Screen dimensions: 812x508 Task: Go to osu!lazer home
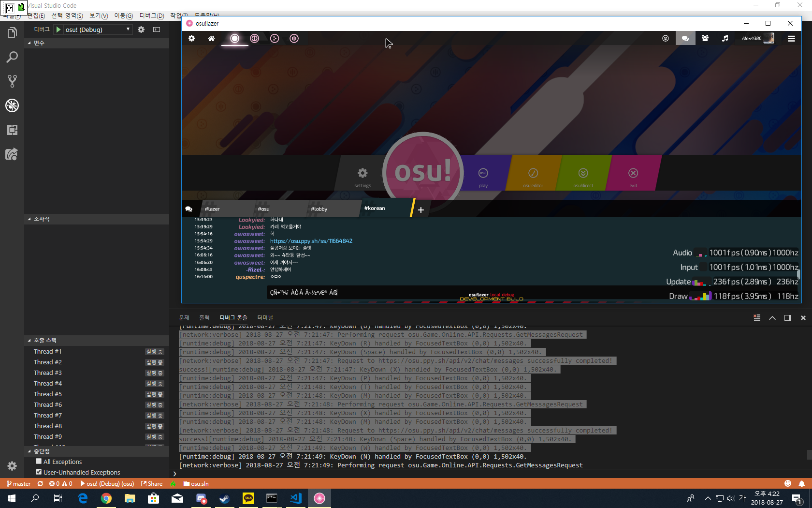pos(211,38)
